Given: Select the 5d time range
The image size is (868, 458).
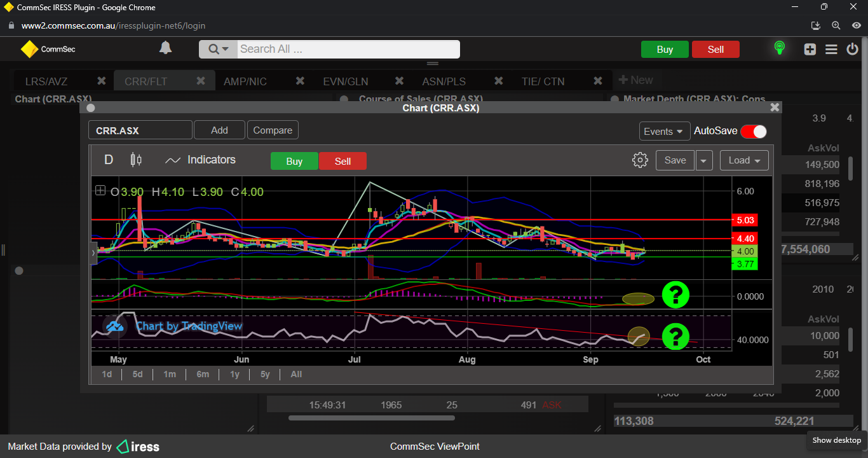Looking at the screenshot, I should pos(137,374).
